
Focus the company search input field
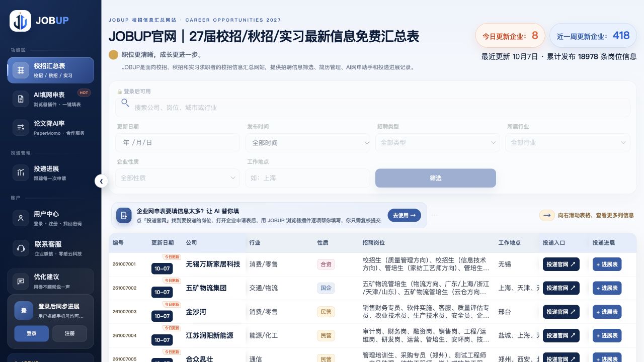tap(373, 108)
